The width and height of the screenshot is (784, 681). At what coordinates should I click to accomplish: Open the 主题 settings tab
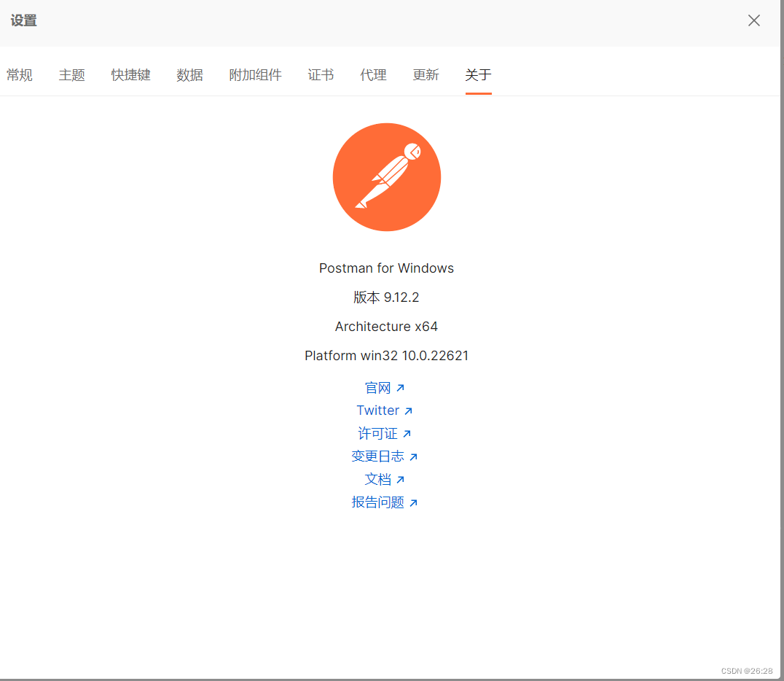click(71, 74)
